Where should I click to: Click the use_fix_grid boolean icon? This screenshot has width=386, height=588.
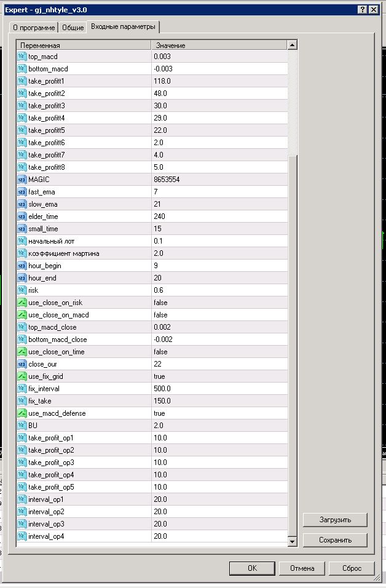click(x=22, y=376)
